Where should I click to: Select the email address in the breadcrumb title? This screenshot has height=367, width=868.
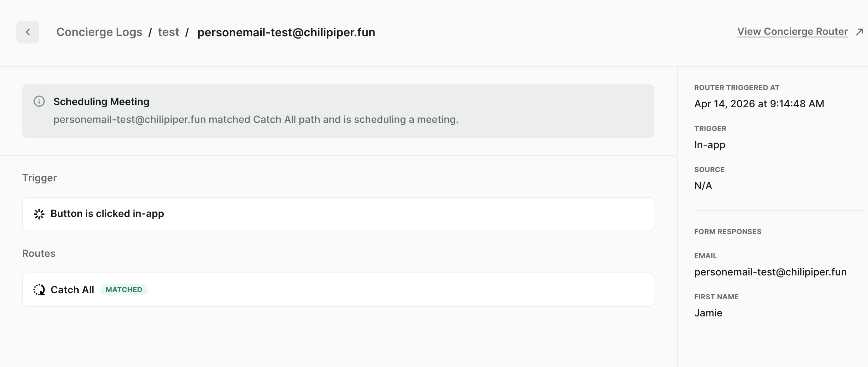286,32
